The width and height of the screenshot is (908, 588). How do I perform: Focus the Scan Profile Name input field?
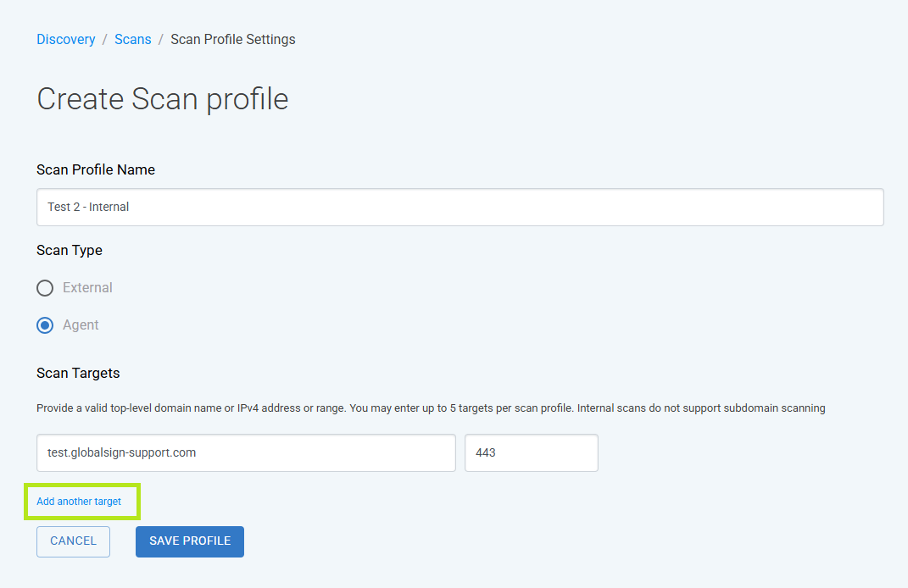pos(460,208)
